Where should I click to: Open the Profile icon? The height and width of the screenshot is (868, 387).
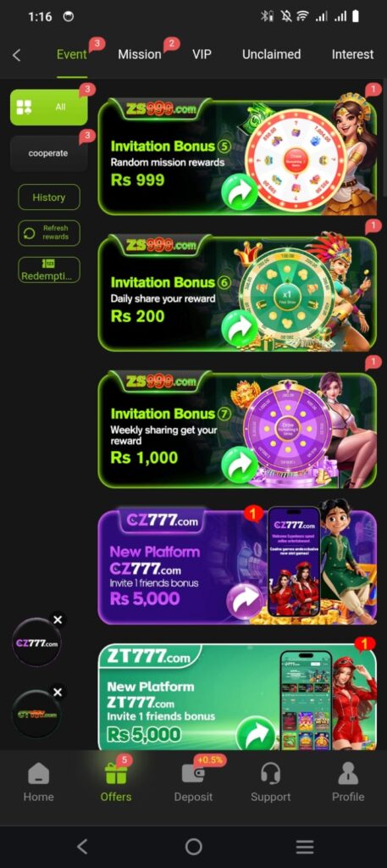348,774
